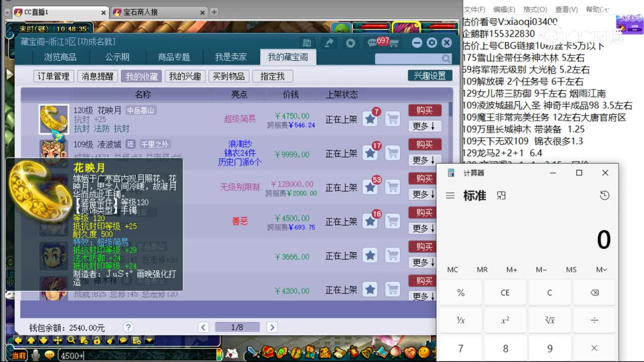
Task: Open new browser tab with plus button
Action: click(x=214, y=12)
